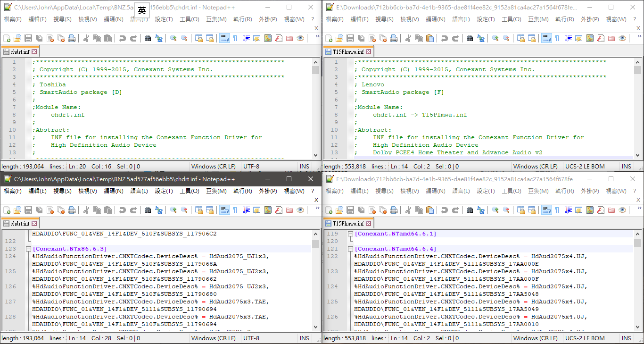This screenshot has height=344, width=644.
Task: Click Copy icon in top-left window toolbar
Action: click(97, 38)
